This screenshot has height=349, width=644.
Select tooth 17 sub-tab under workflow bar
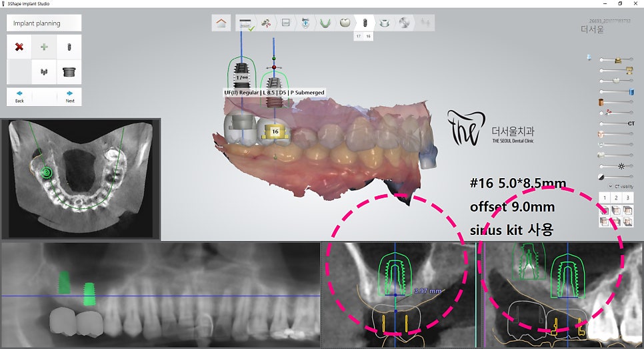pyautogui.click(x=359, y=36)
